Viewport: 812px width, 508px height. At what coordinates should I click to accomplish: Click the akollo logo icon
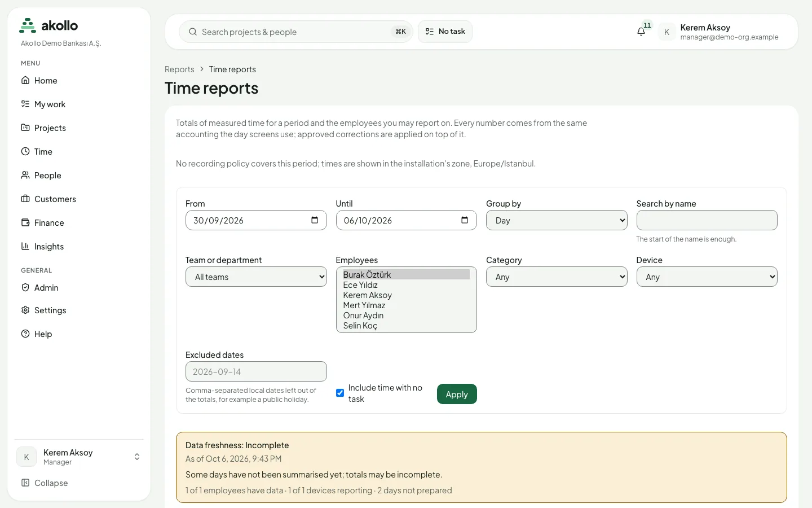tap(28, 25)
